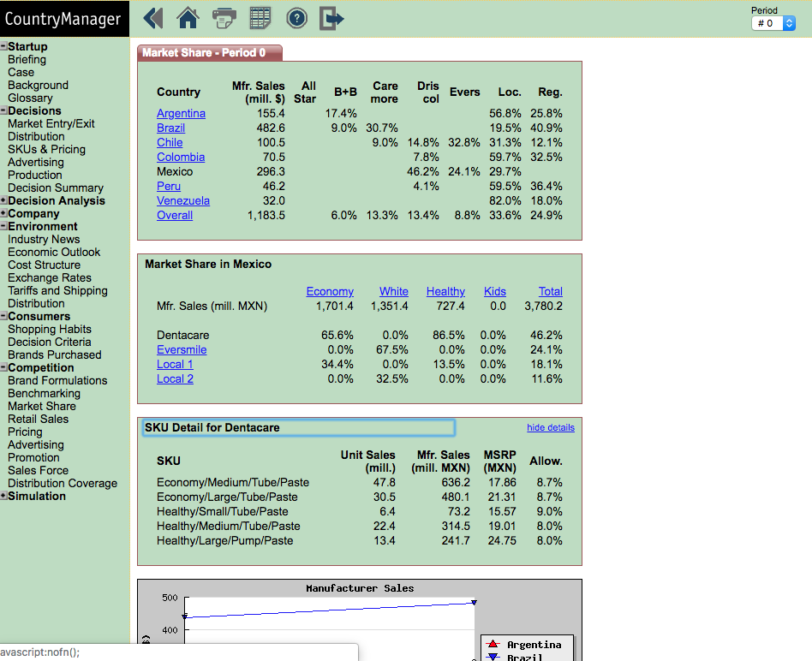812x661 pixels.
Task: Open Market Share in sidebar
Action: pos(42,407)
